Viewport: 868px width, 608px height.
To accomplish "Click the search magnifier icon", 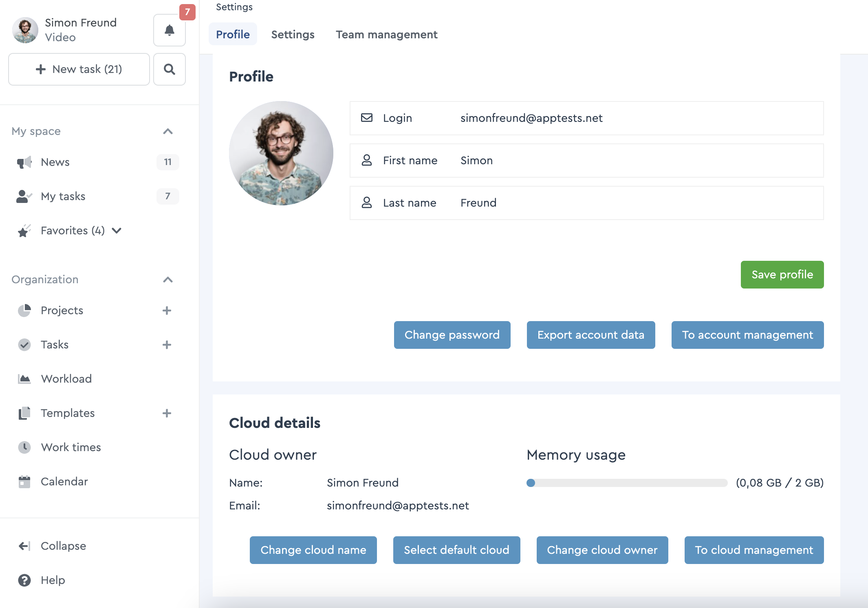I will (x=170, y=69).
